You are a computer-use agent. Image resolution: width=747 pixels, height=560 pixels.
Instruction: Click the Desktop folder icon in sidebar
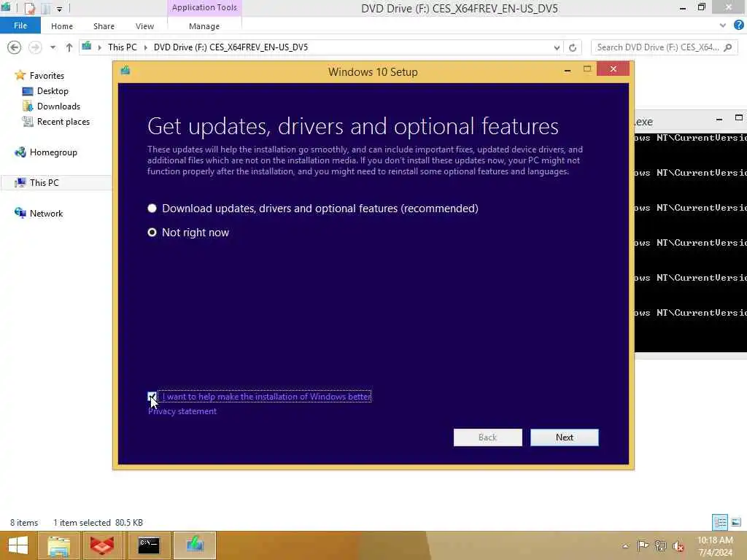[28, 91]
